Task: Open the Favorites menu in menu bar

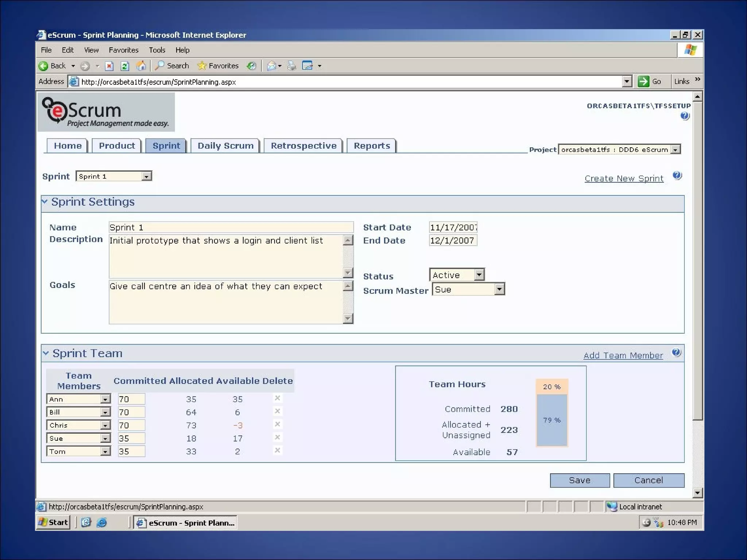Action: point(123,50)
